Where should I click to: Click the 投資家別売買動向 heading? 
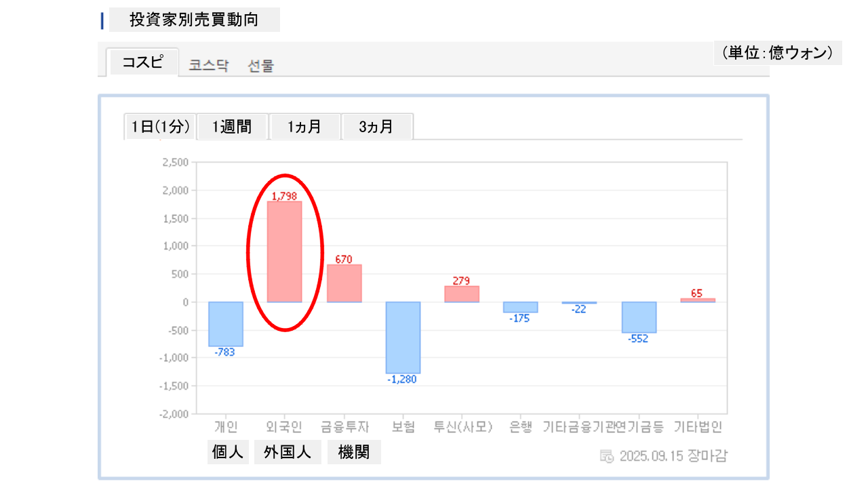click(x=194, y=20)
